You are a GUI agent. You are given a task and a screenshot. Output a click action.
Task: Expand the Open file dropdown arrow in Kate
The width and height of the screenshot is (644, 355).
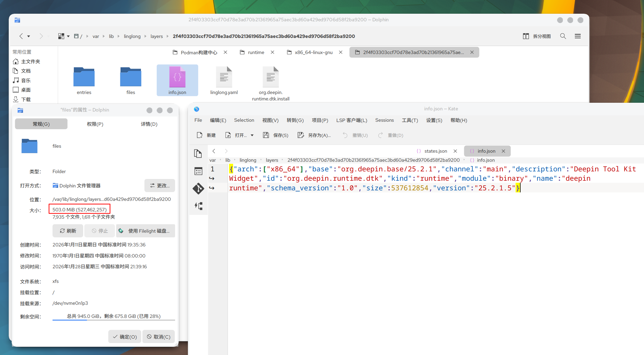(252, 135)
